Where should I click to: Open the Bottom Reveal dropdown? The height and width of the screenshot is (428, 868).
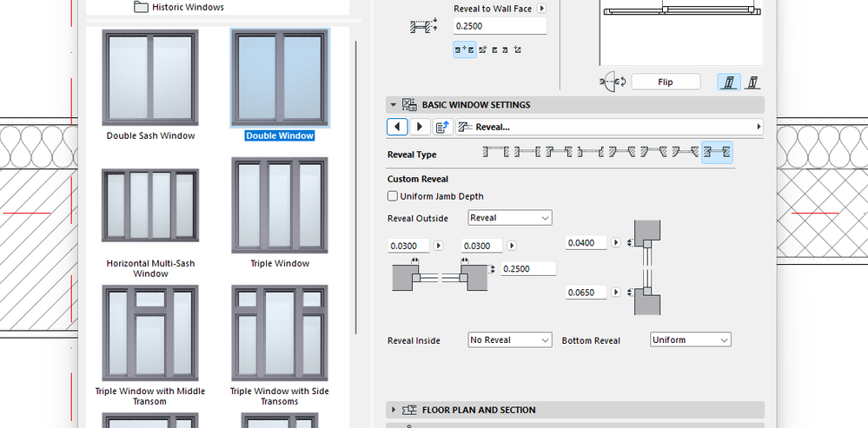pyautogui.click(x=690, y=339)
